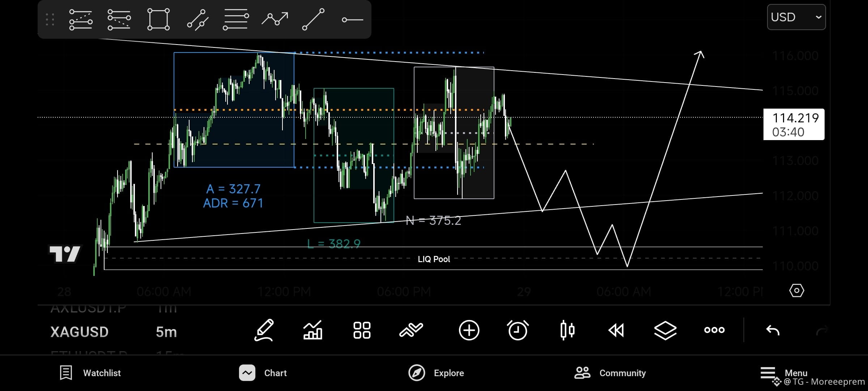The width and height of the screenshot is (868, 391).
Task: Tap the plus circle add icon
Action: point(469,330)
